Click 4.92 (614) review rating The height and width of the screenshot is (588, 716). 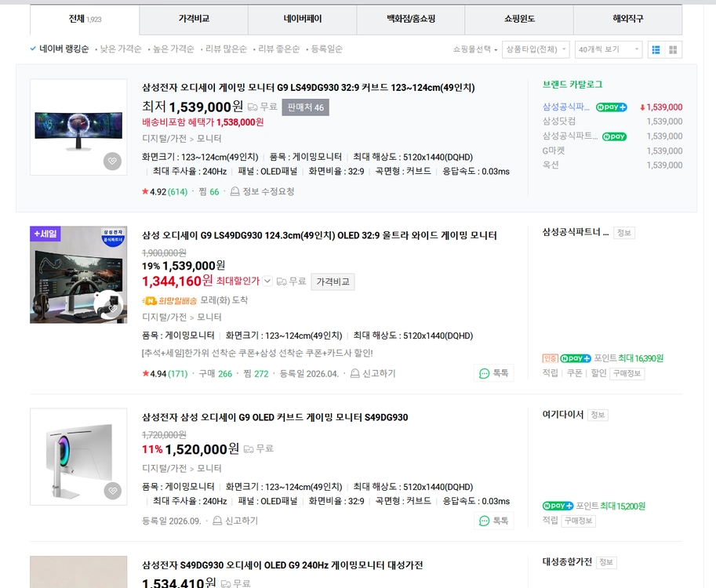[x=165, y=192]
